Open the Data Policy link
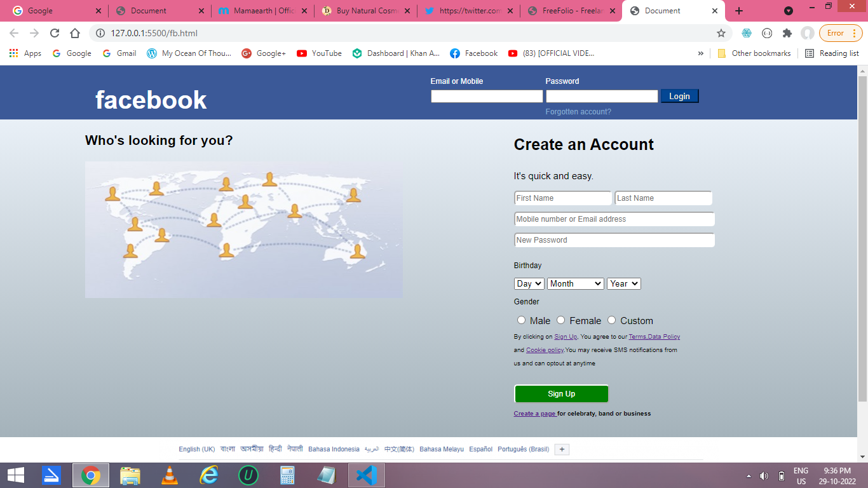868x488 pixels. click(664, 337)
